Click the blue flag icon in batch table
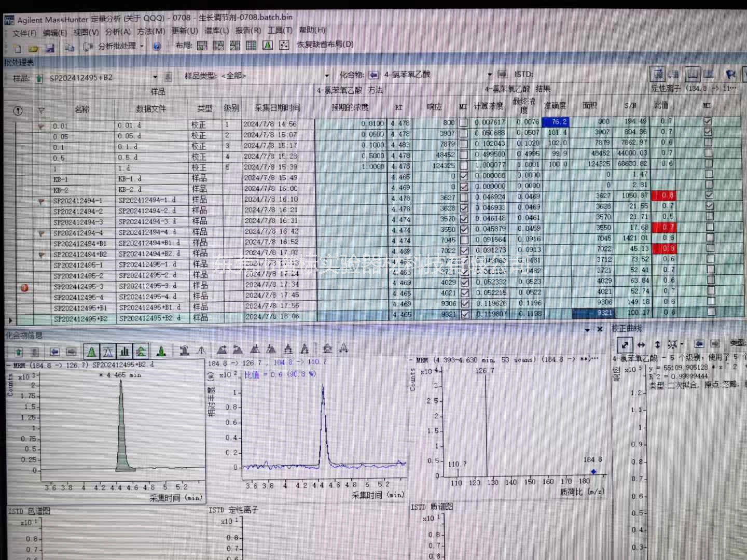This screenshot has height=560, width=747. coord(730,74)
